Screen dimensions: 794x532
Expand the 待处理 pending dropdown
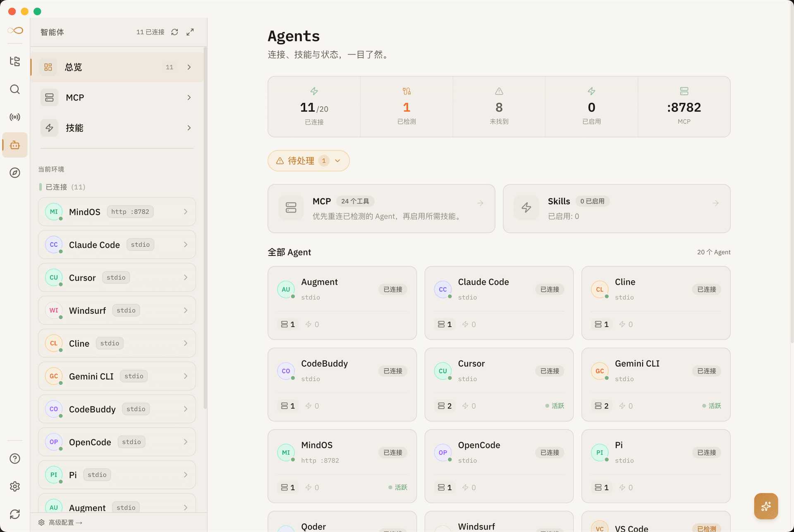(x=309, y=161)
